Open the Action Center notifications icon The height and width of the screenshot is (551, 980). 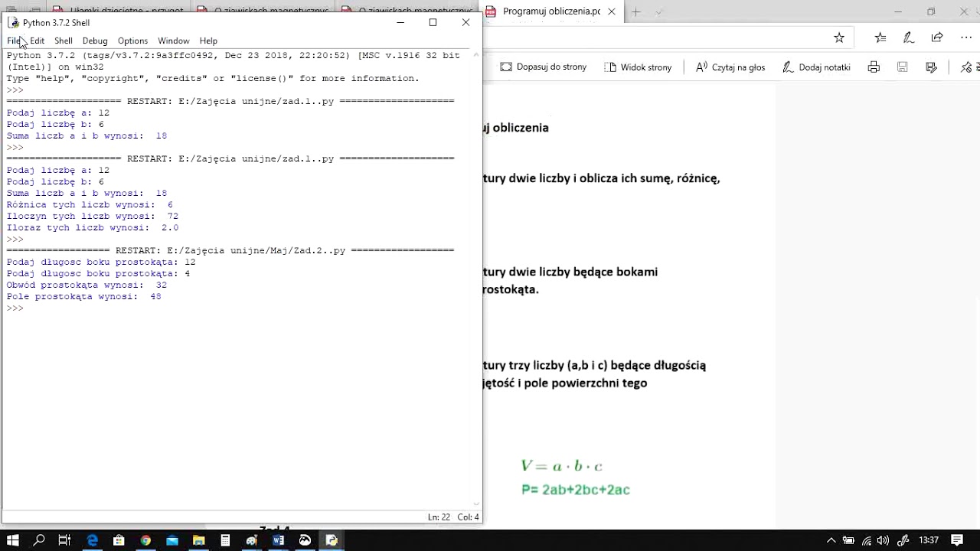(957, 540)
